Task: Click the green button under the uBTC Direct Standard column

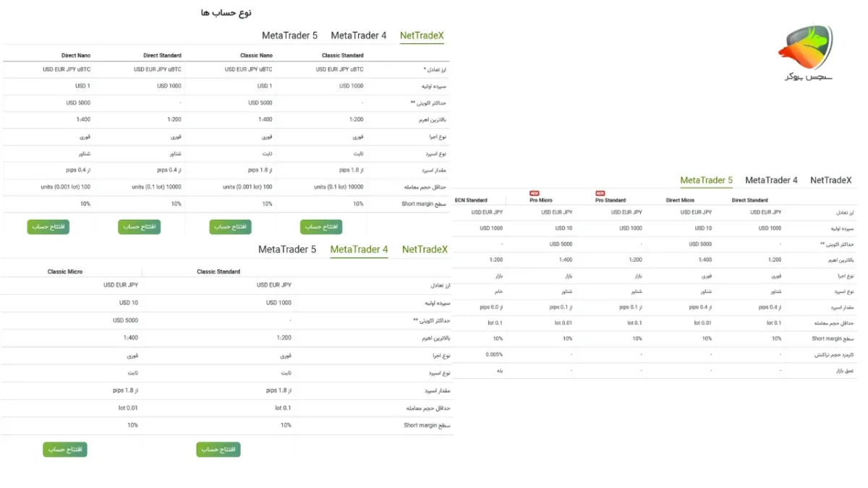Action: [x=140, y=227]
